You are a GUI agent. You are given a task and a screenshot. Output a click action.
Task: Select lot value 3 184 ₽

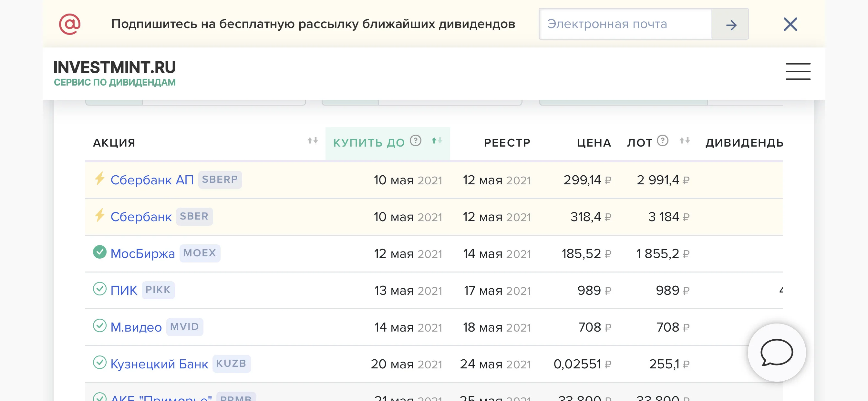[x=668, y=217]
